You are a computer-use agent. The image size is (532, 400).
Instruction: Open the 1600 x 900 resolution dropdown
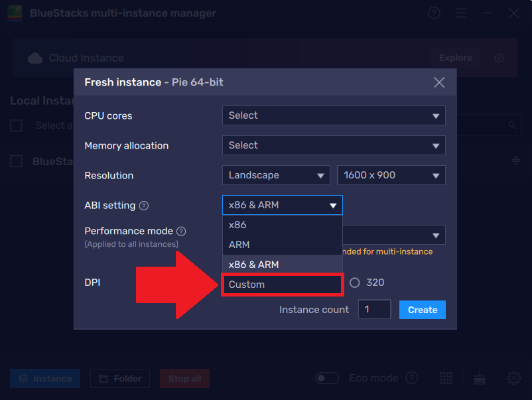[x=391, y=175]
